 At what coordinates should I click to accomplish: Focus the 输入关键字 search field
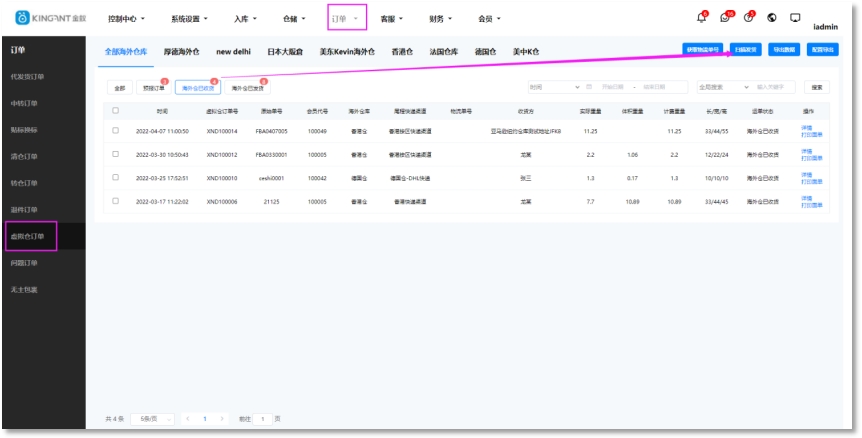775,87
